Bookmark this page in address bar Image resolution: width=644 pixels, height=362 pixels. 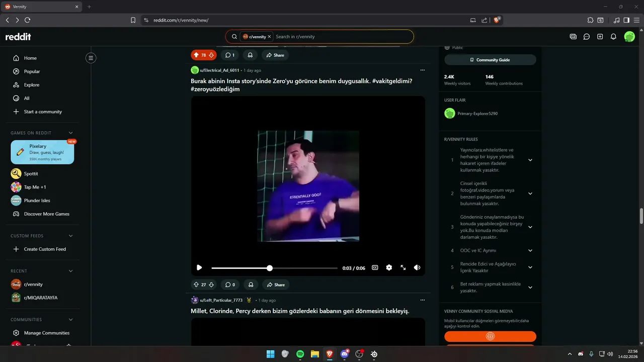[133, 20]
